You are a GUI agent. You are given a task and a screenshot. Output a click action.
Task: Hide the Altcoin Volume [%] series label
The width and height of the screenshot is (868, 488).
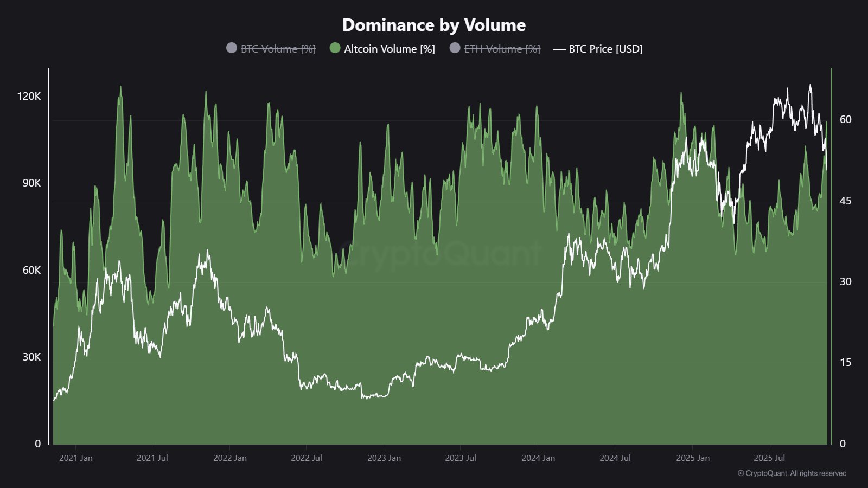click(x=390, y=49)
